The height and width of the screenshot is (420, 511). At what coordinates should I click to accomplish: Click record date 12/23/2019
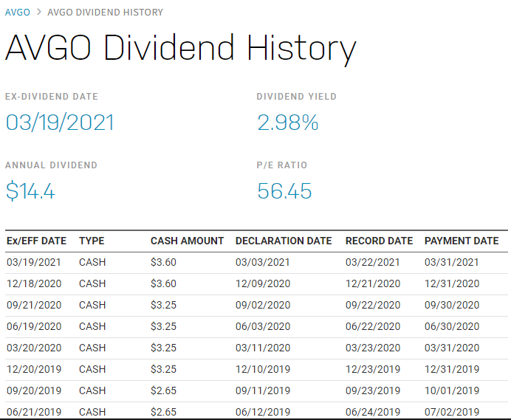tap(373, 369)
